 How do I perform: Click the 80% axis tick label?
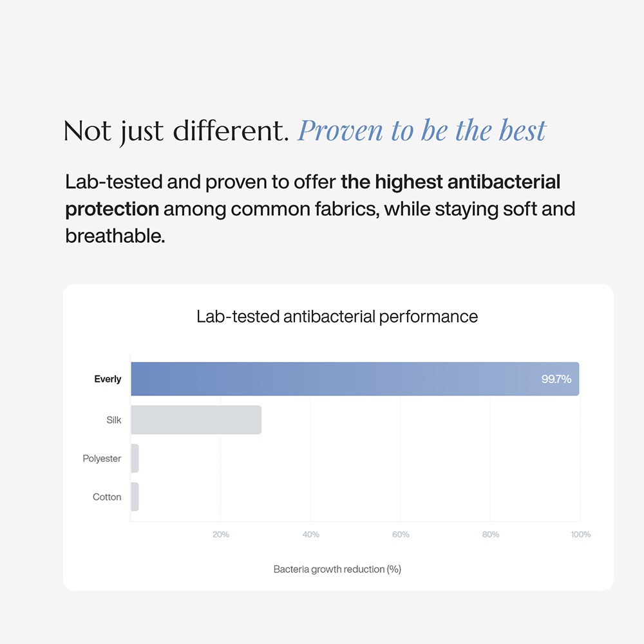coord(491,535)
